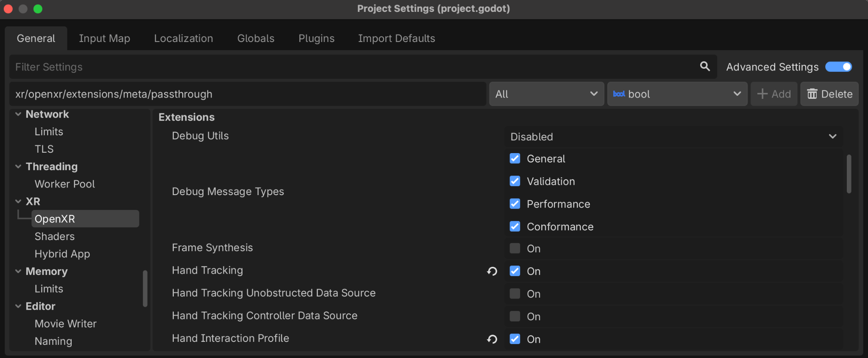Open the Globals tab

point(256,38)
